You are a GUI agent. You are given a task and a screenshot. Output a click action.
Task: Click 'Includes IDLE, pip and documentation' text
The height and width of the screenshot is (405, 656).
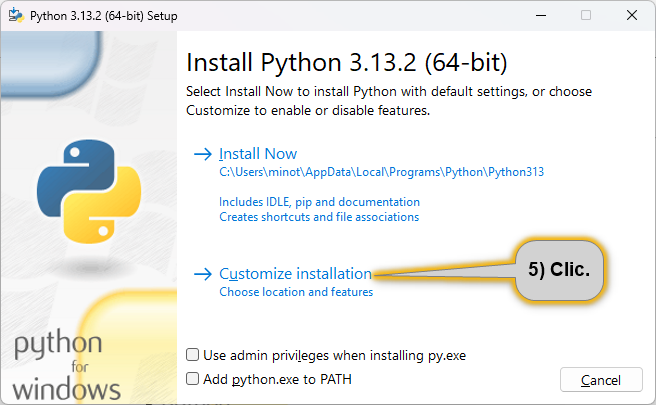point(319,202)
